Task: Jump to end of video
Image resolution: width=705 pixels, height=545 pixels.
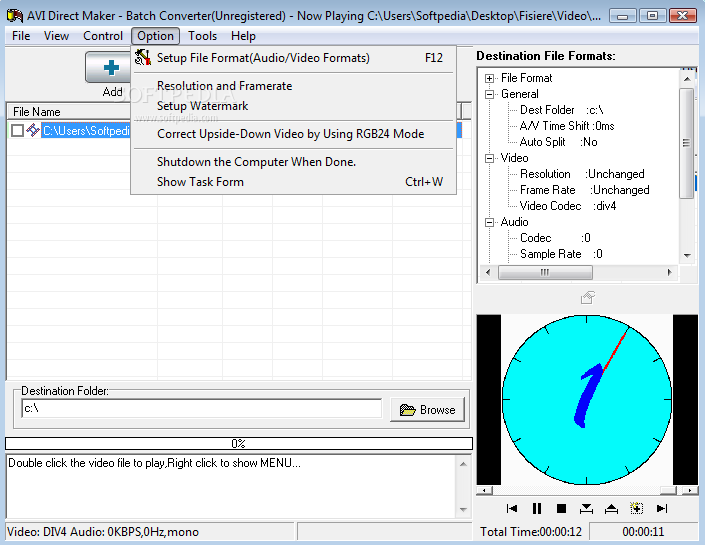Action: click(661, 509)
